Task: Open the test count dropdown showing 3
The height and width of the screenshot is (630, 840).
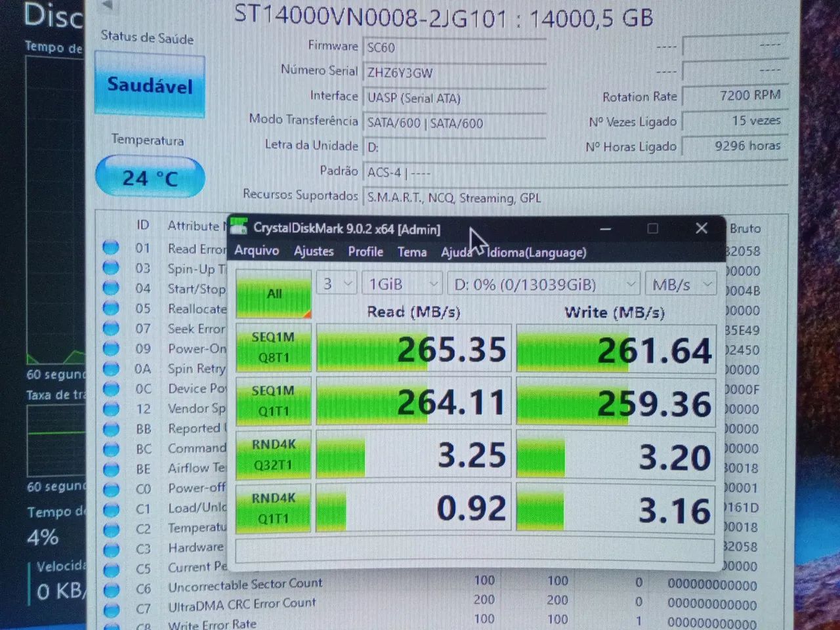Action: click(x=336, y=283)
